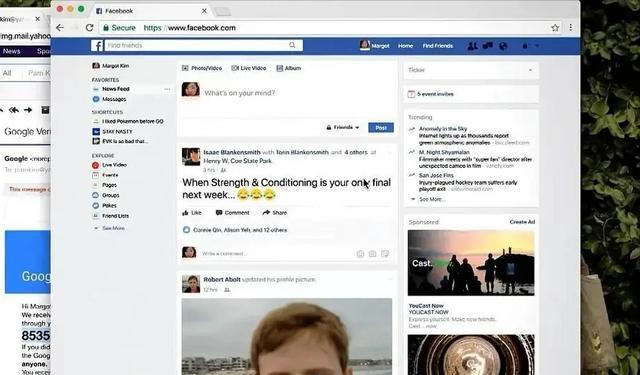Open the notifications globe icon
This screenshot has width=640, height=375.
click(x=503, y=46)
